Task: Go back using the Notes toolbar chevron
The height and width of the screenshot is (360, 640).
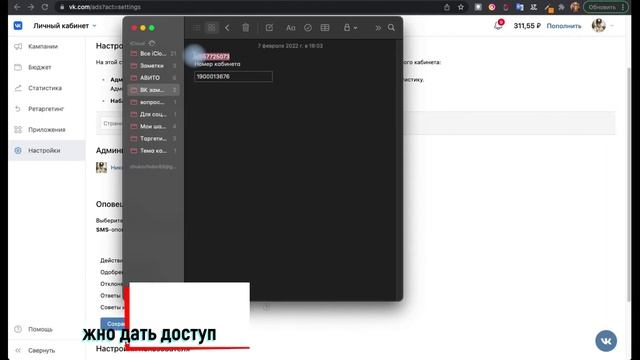Action: [227, 28]
